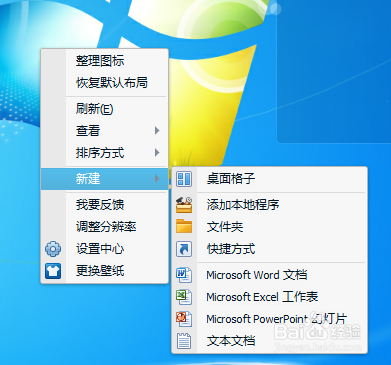Select 整理图标 from the context menu

pos(104,61)
